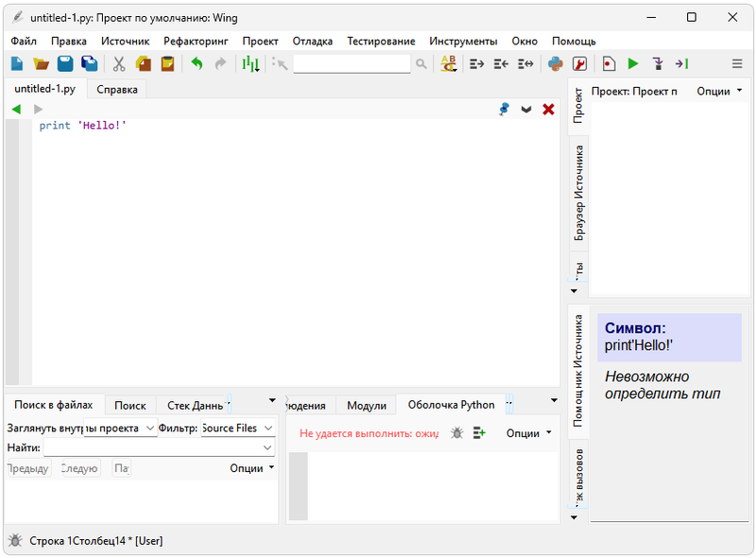
Task: Select the Модули tab
Action: coord(367,405)
